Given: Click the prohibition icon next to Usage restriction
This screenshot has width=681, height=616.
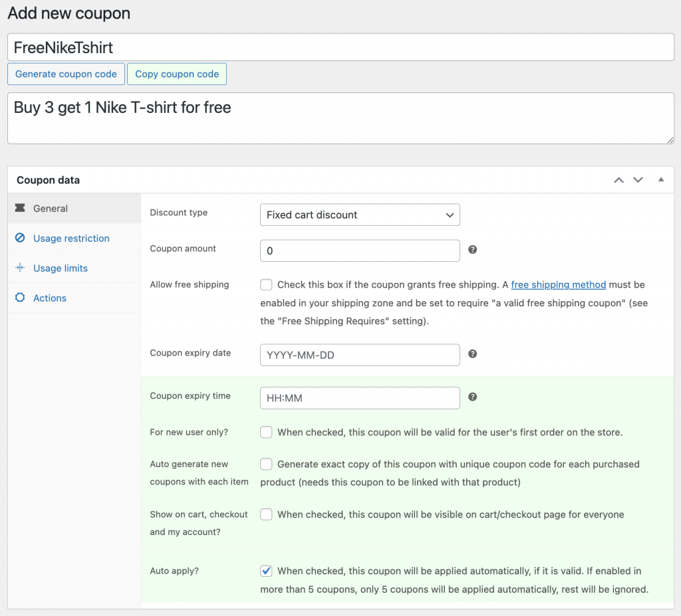Looking at the screenshot, I should point(19,238).
